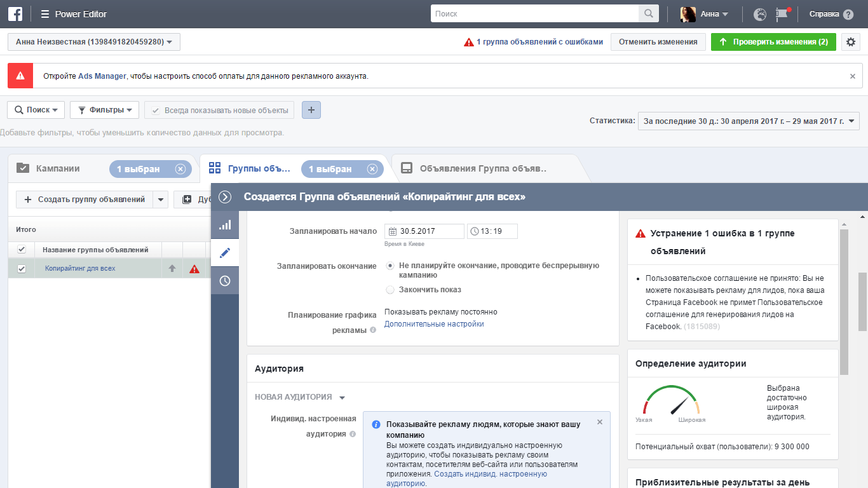Open the gear settings button

click(851, 42)
